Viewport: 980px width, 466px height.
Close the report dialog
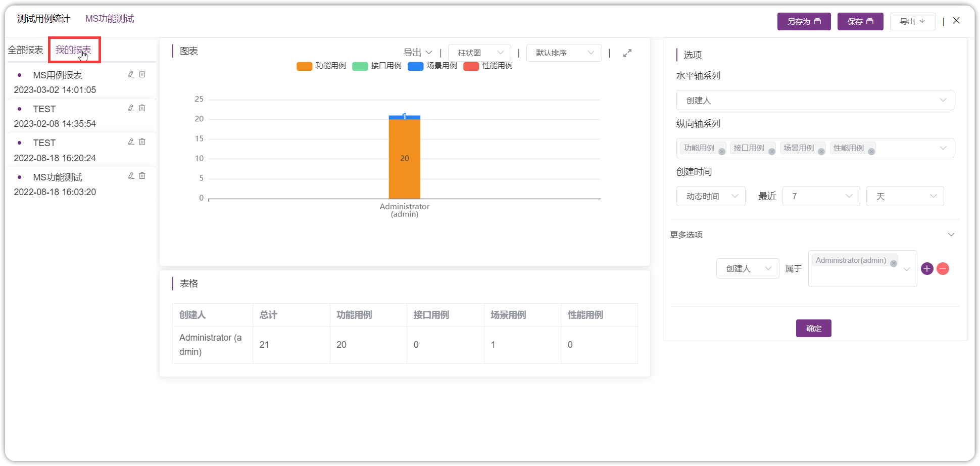[x=956, y=21]
